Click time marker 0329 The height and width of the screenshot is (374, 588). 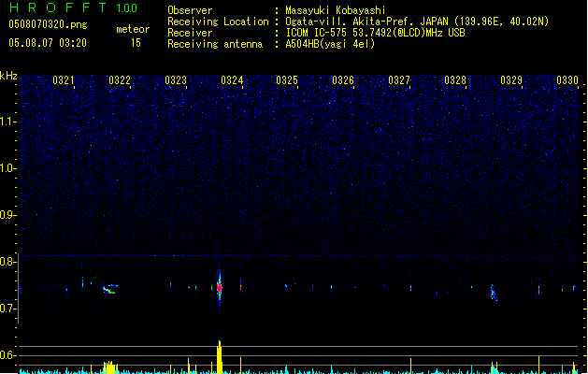(x=511, y=79)
